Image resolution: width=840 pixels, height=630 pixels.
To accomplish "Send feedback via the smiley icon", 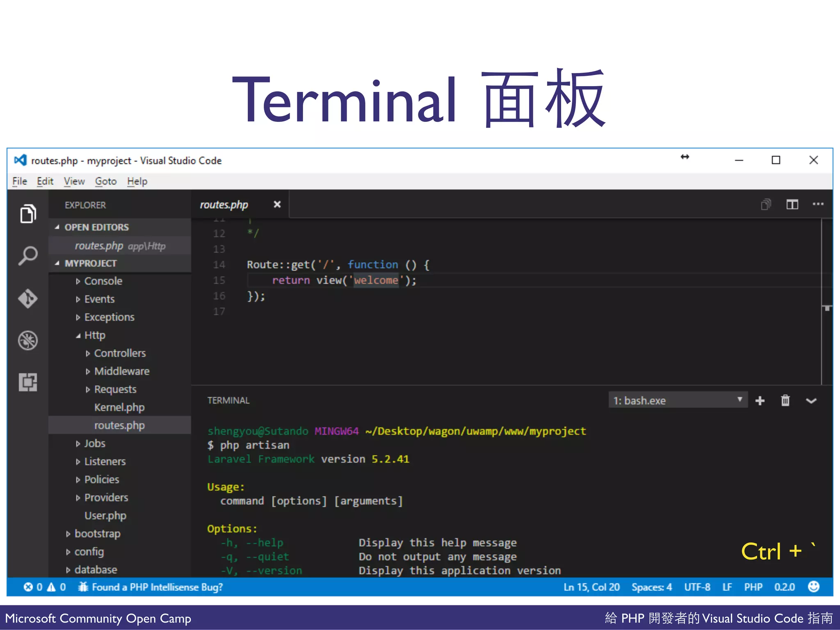I will [x=814, y=587].
